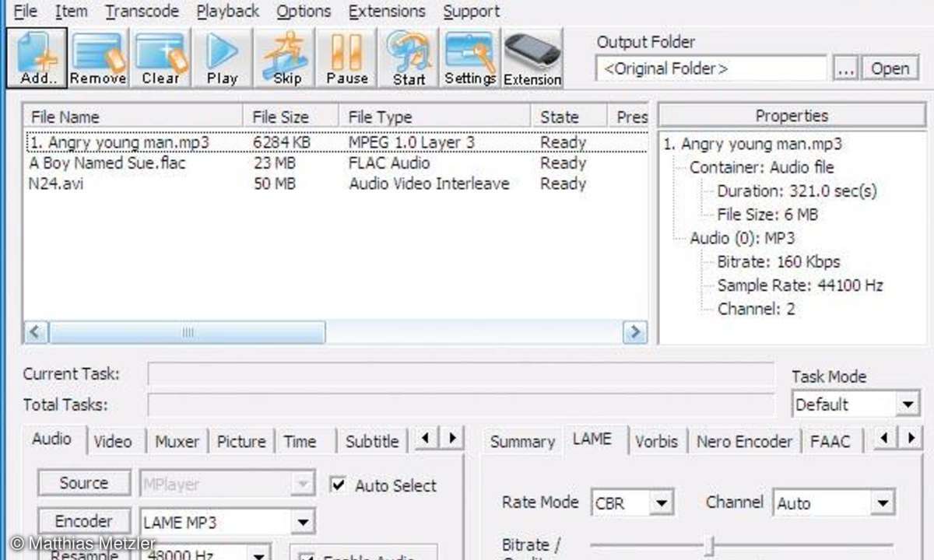
Task: Switch to the Summary tab
Action: (x=522, y=442)
